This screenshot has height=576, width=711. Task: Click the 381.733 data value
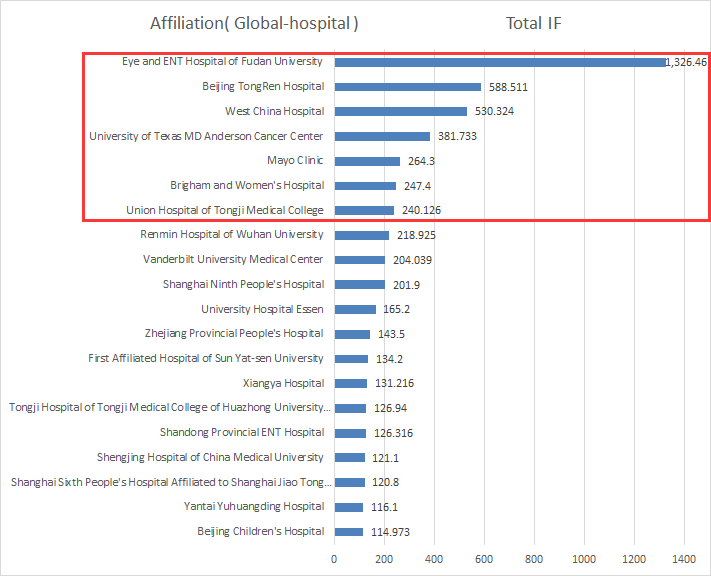coord(457,137)
